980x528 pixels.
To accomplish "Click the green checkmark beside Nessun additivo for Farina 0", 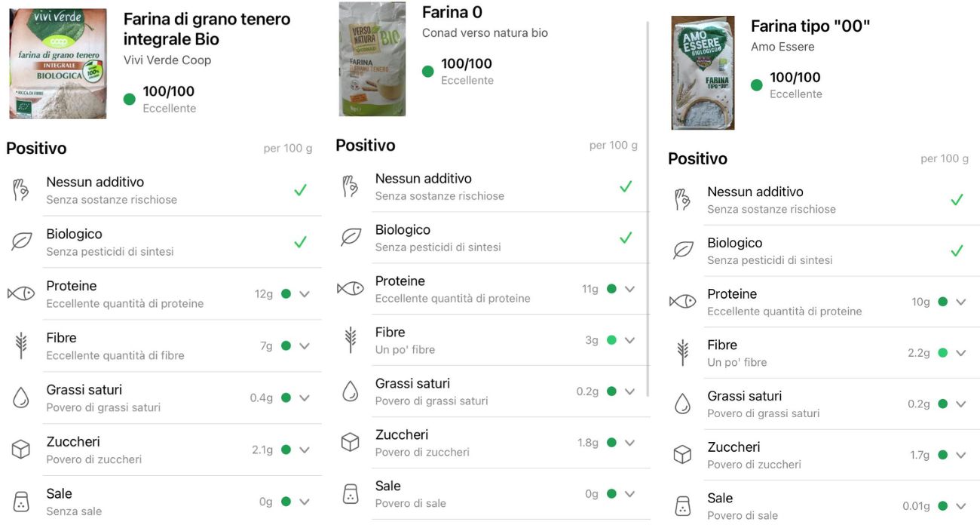I will (x=626, y=186).
